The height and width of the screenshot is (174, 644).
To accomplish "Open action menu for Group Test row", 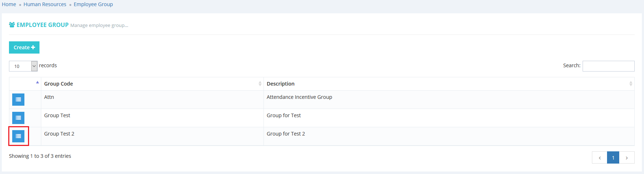I will click(18, 118).
